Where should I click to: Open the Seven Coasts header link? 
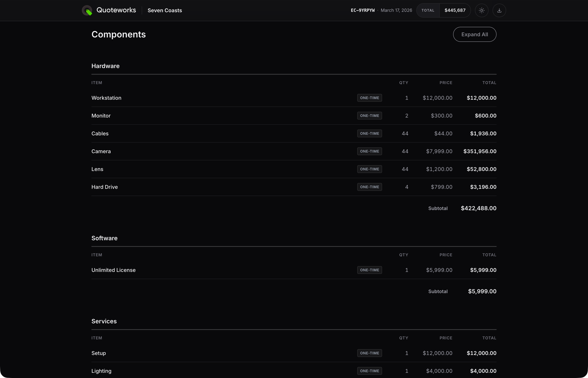(x=165, y=11)
